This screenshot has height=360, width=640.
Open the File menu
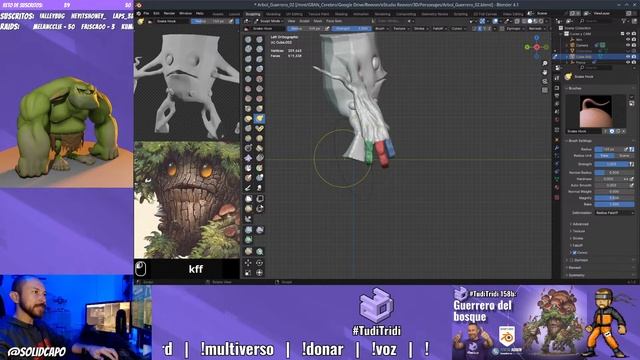(146, 13)
